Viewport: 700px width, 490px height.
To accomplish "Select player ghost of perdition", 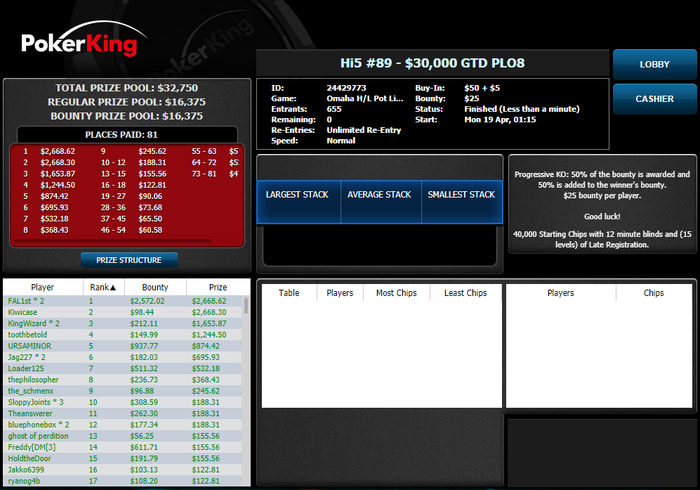I will coord(123,436).
